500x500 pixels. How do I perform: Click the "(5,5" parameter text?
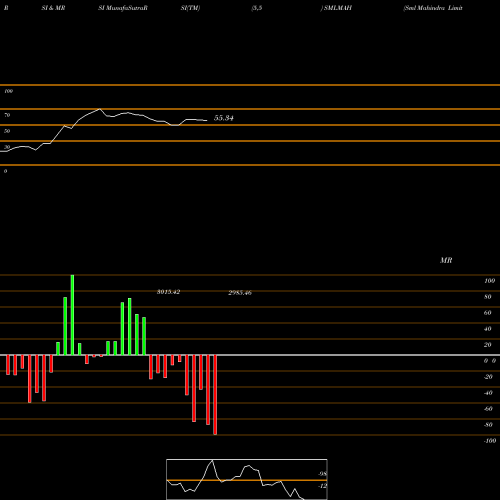pyautogui.click(x=257, y=8)
